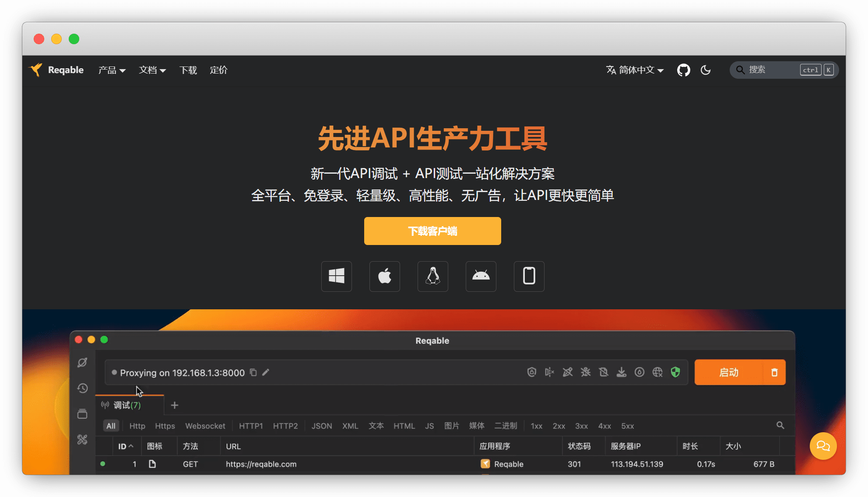
Task: Click the iOS phone platform icon
Action: point(529,276)
